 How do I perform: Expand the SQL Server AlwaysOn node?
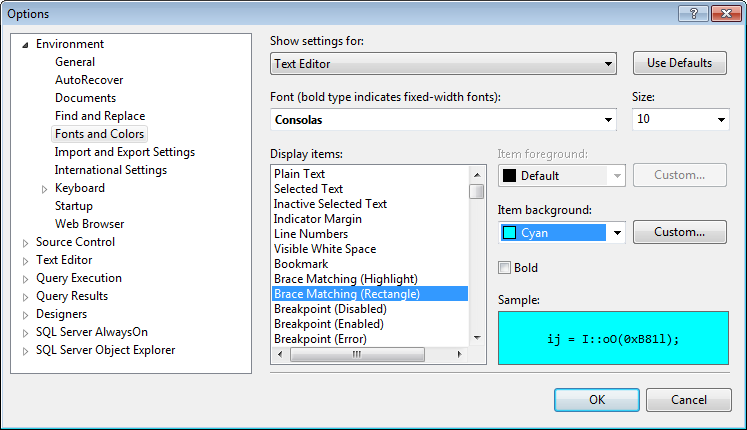pyautogui.click(x=26, y=332)
